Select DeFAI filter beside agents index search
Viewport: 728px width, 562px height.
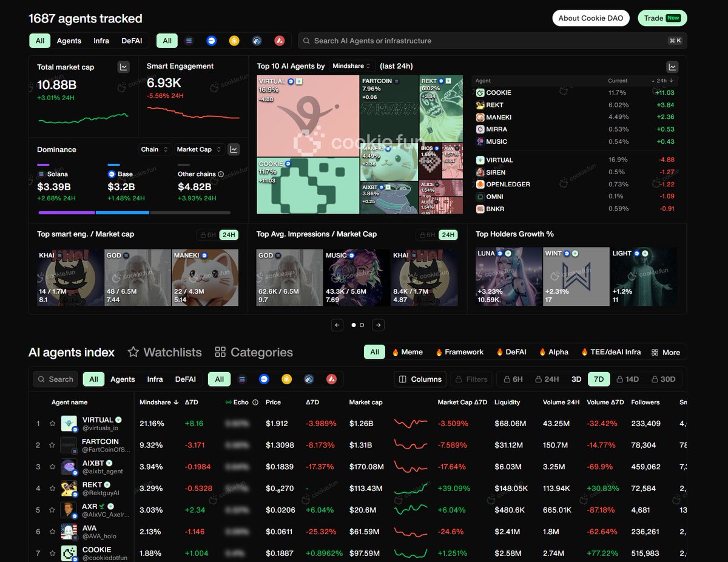click(x=186, y=379)
